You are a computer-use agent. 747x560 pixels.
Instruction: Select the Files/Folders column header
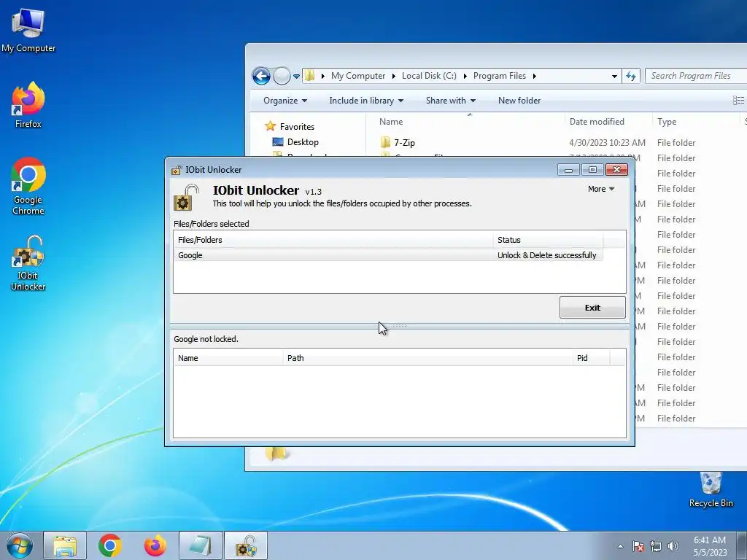333,240
